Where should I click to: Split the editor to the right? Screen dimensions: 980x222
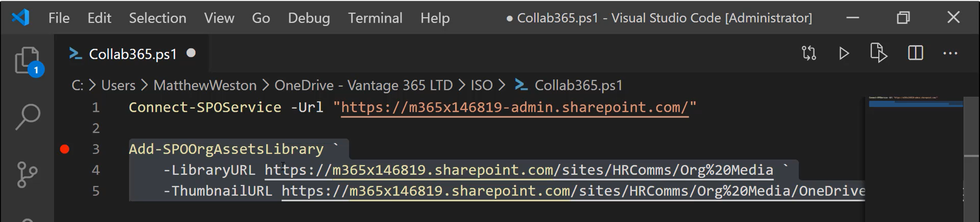pyautogui.click(x=915, y=53)
